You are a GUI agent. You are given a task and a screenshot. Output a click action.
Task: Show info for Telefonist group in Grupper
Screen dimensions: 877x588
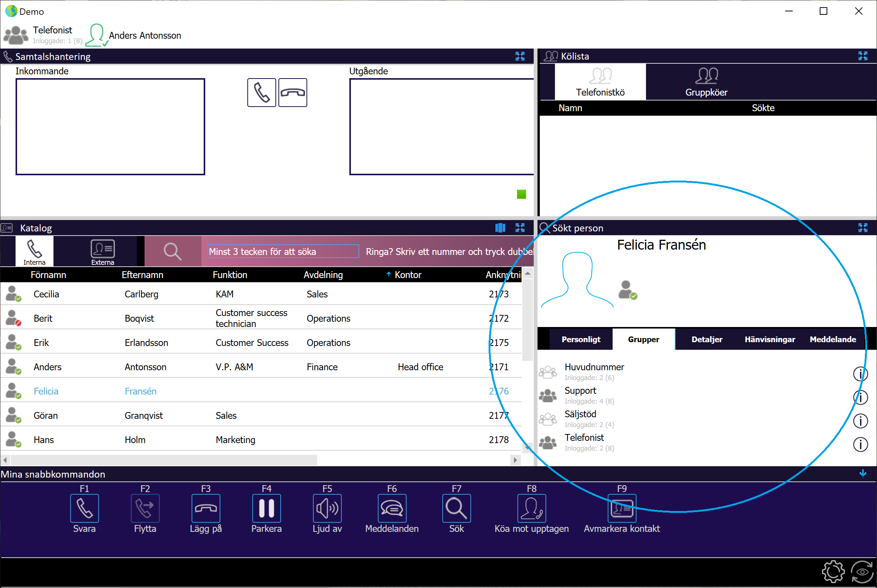click(x=860, y=445)
